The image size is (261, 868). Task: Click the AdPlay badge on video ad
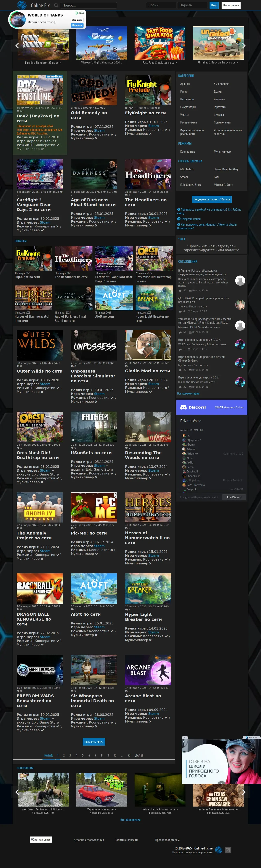(252, 737)
